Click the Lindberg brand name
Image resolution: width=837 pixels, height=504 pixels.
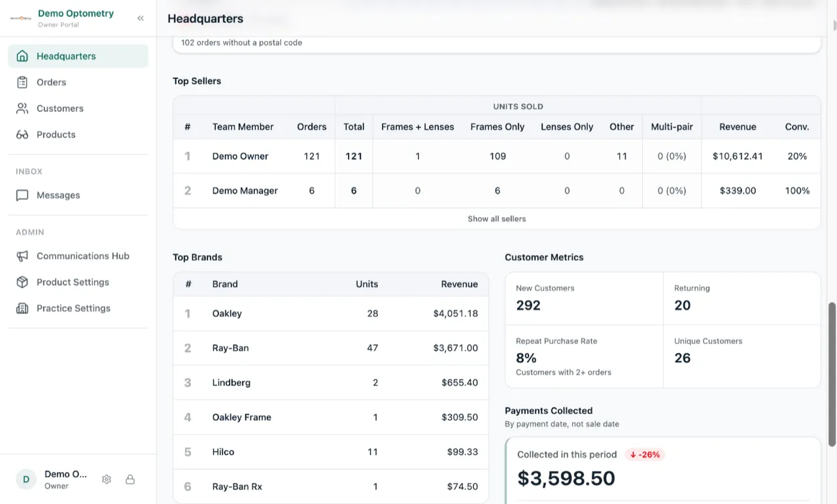(x=231, y=383)
